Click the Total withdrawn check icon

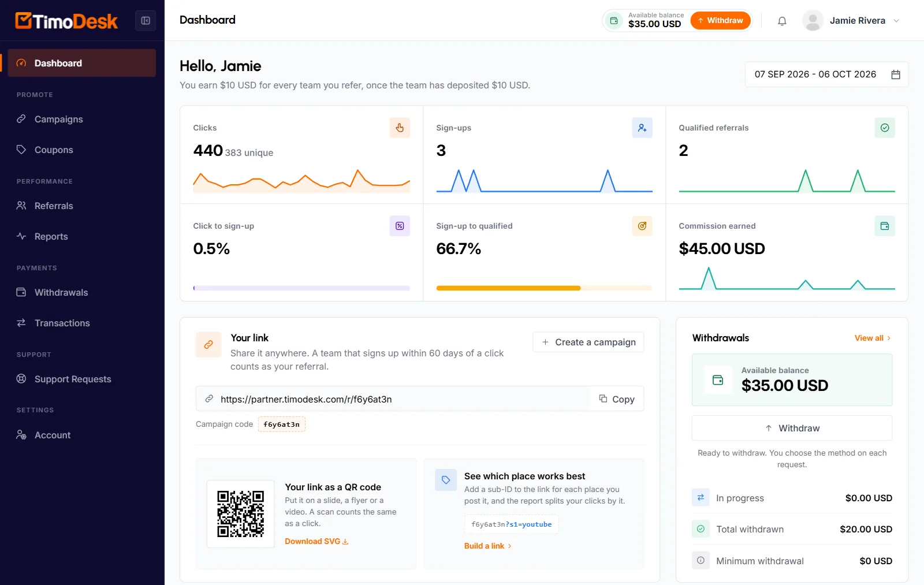coord(701,528)
